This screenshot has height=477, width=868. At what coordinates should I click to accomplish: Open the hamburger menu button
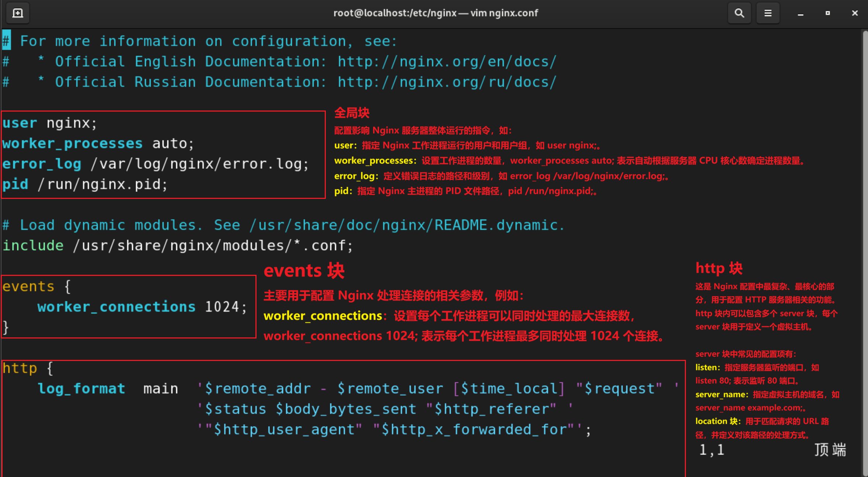click(768, 13)
